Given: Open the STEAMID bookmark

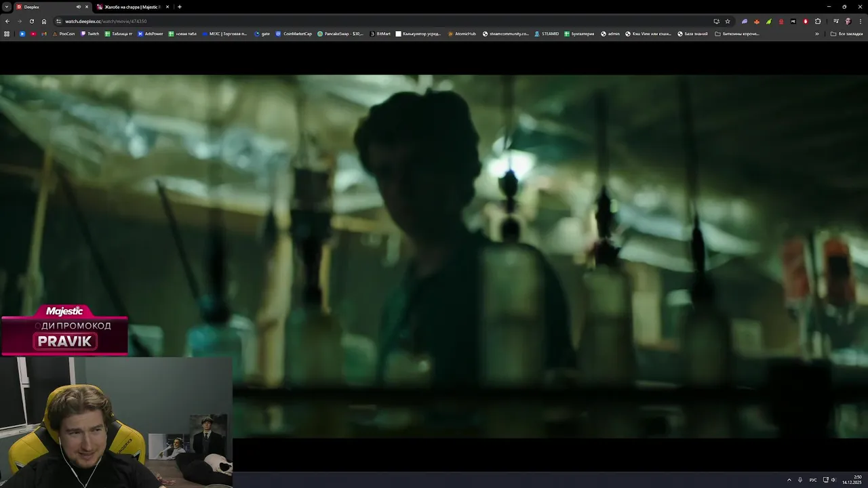Looking at the screenshot, I should coord(547,33).
